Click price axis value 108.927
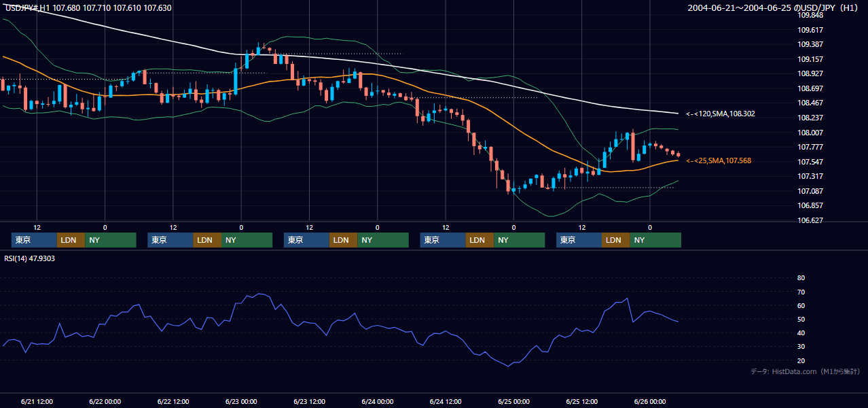Viewport: 868px width, 408px height. click(810, 73)
